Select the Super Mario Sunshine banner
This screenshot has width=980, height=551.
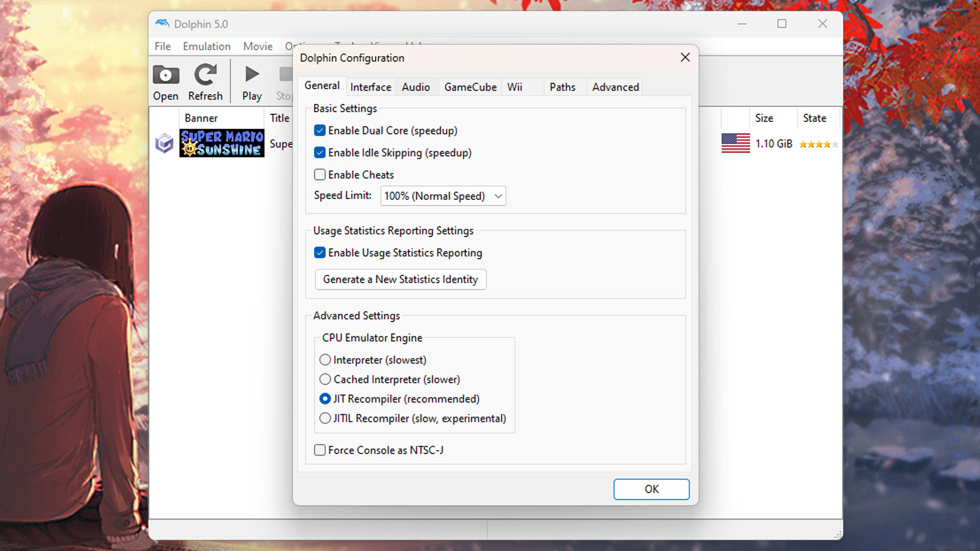tap(222, 143)
